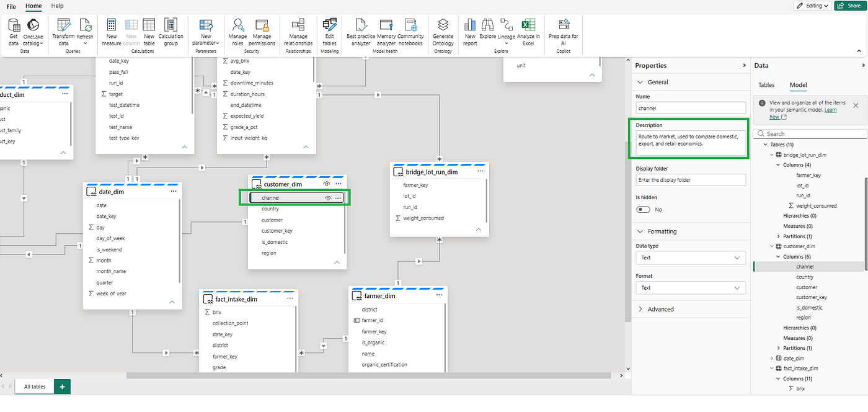The height and width of the screenshot is (412, 868).
Task: Add a new layout tab with plus button
Action: [62, 387]
